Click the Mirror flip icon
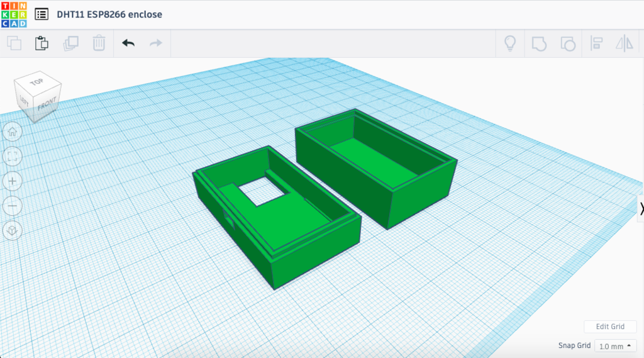 click(x=625, y=43)
